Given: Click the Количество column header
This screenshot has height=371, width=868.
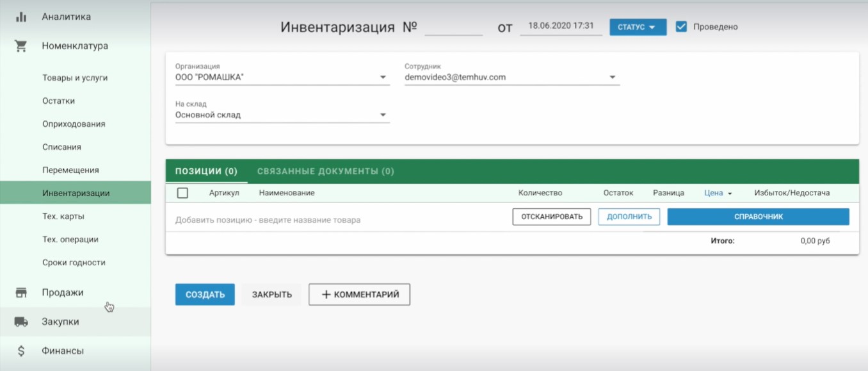Looking at the screenshot, I should (x=540, y=193).
